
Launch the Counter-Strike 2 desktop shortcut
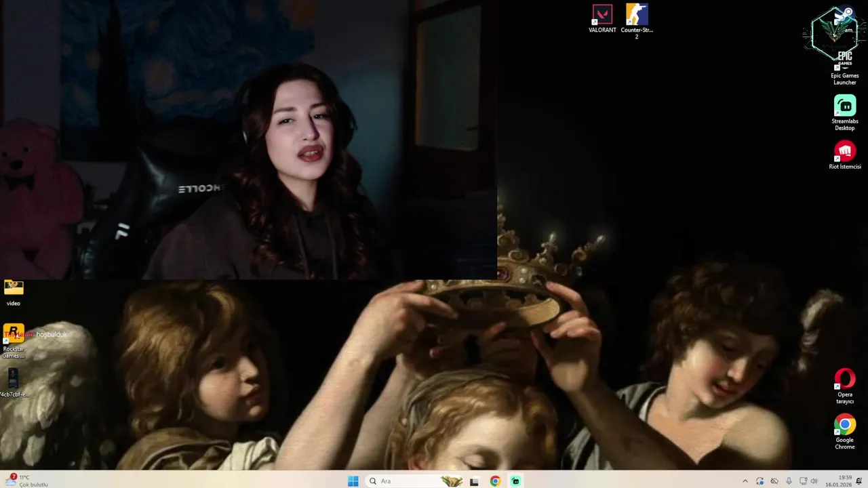[x=637, y=20]
